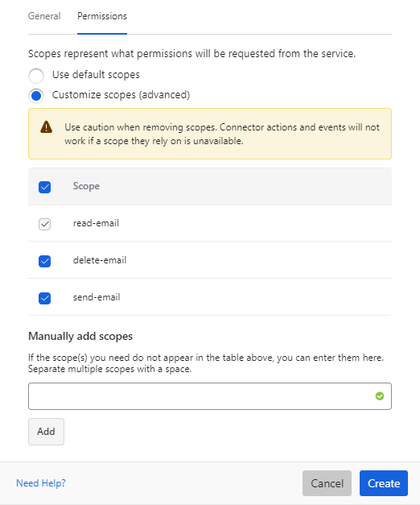420x505 pixels.
Task: Click the Scope column header label
Action: point(86,186)
